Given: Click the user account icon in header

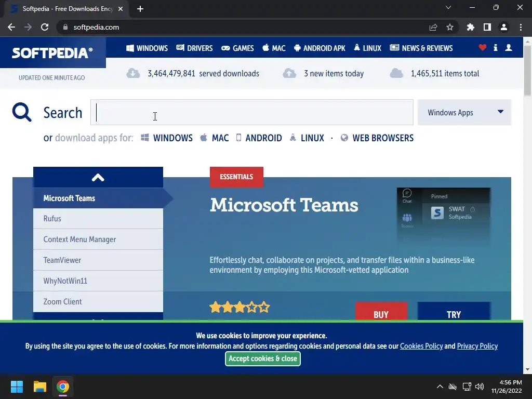Looking at the screenshot, I should click(509, 47).
